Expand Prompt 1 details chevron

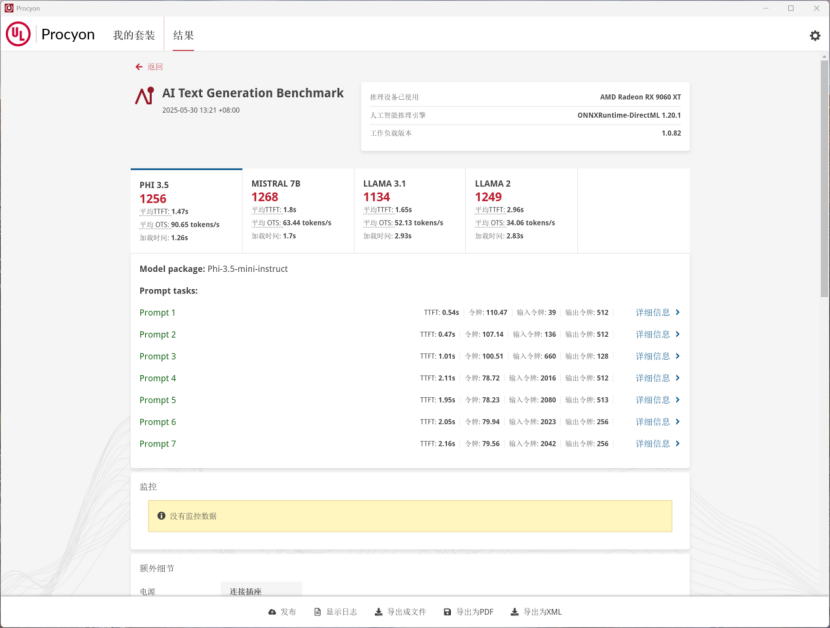pos(678,312)
